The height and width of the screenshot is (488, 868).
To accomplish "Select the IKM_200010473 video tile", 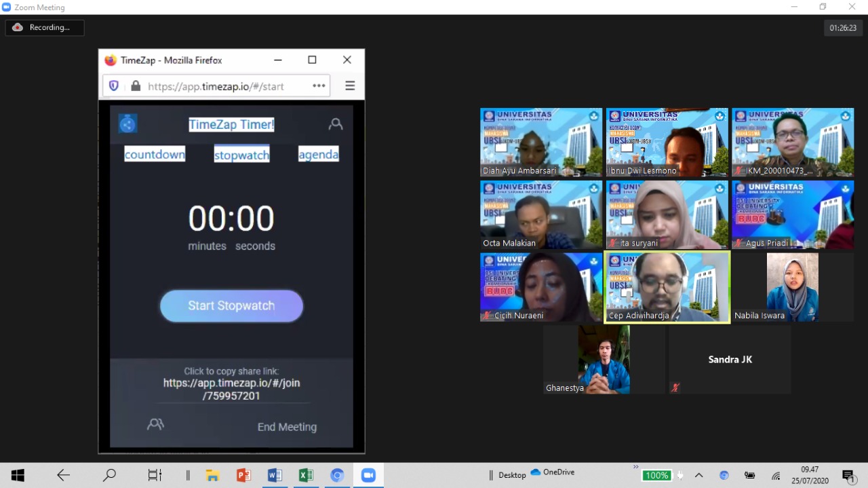I will [x=793, y=143].
